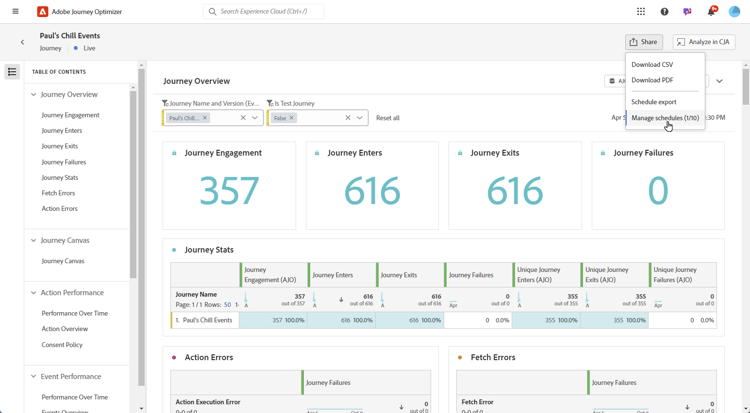Go to Journey Failures in contents
The width and height of the screenshot is (750, 413).
(x=64, y=162)
